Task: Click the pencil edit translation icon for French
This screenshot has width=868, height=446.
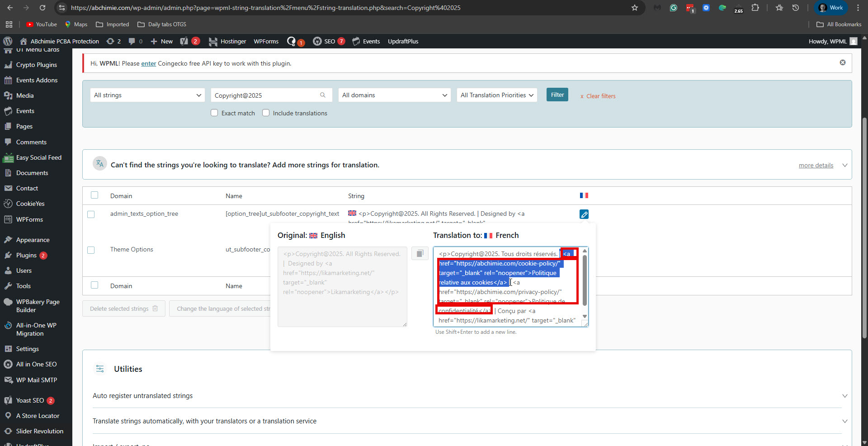Action: coord(584,214)
